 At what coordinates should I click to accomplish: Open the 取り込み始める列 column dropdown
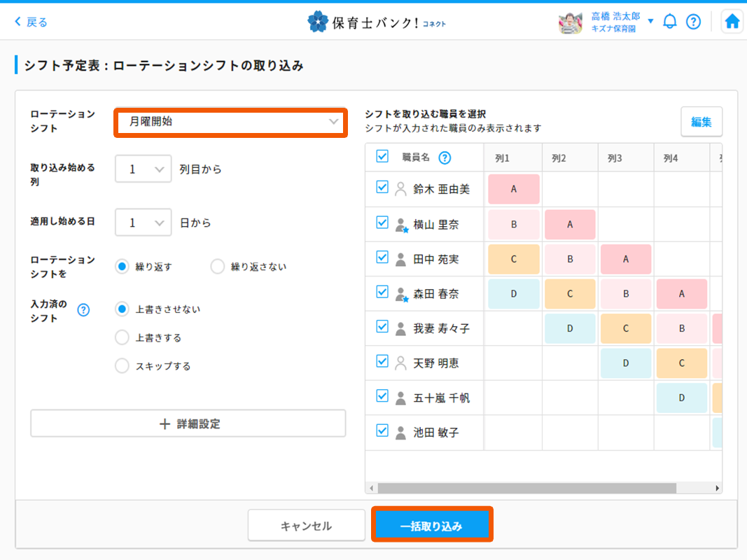(143, 169)
